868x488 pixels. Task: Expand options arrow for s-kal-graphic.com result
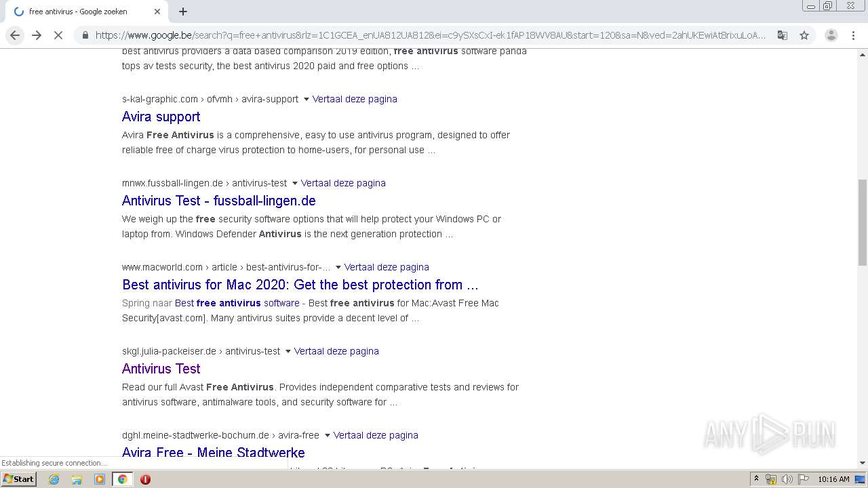306,99
